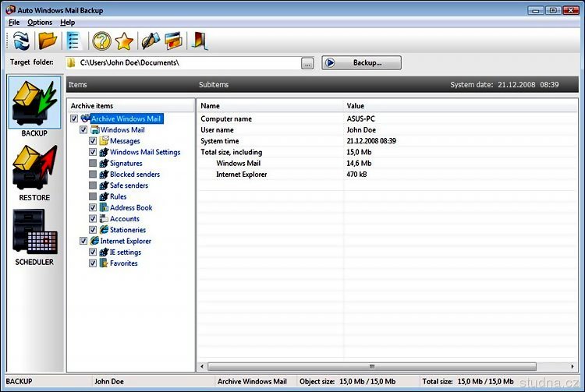Open the Help menu
The image size is (585, 392).
pos(67,23)
